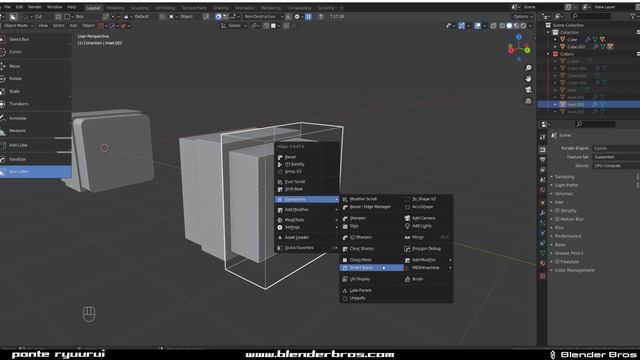This screenshot has height=360, width=640.
Task: Toggle viewport overlays button
Action: (478, 25)
